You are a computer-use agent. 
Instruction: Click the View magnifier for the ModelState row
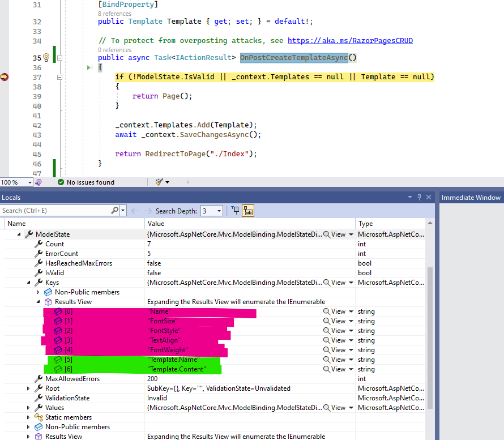click(x=327, y=234)
